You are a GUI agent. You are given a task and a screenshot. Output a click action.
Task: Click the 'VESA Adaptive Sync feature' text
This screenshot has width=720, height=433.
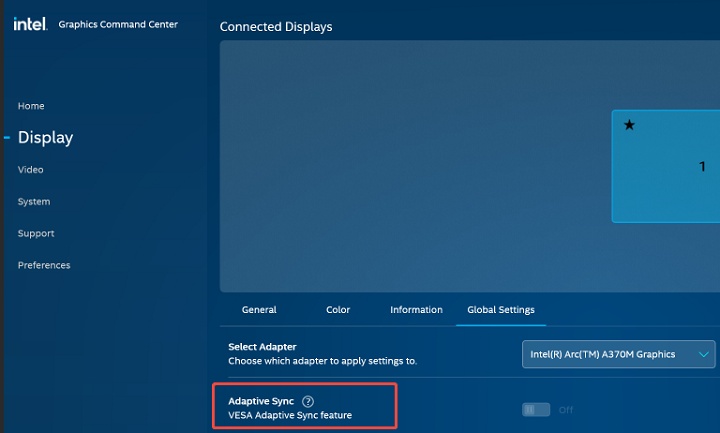[290, 415]
